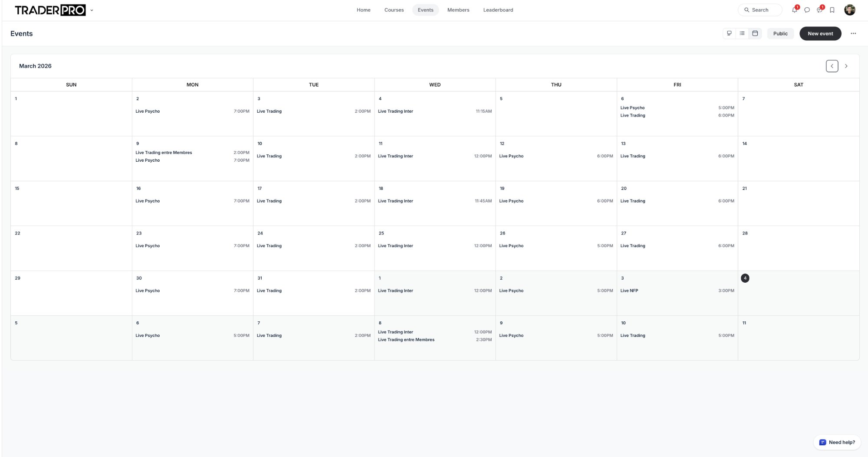This screenshot has height=457, width=868.
Task: Expand the TraderPro community dropdown arrow
Action: click(x=92, y=10)
